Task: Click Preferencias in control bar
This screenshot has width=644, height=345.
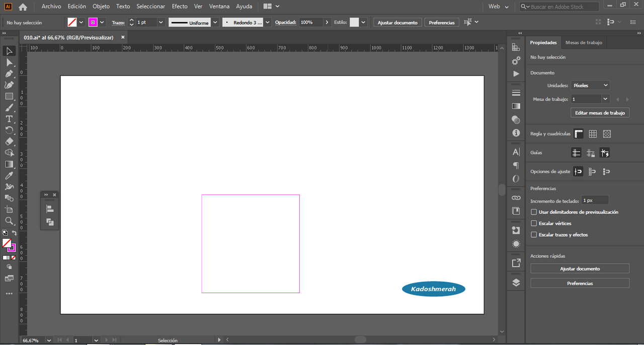Action: pyautogui.click(x=442, y=23)
